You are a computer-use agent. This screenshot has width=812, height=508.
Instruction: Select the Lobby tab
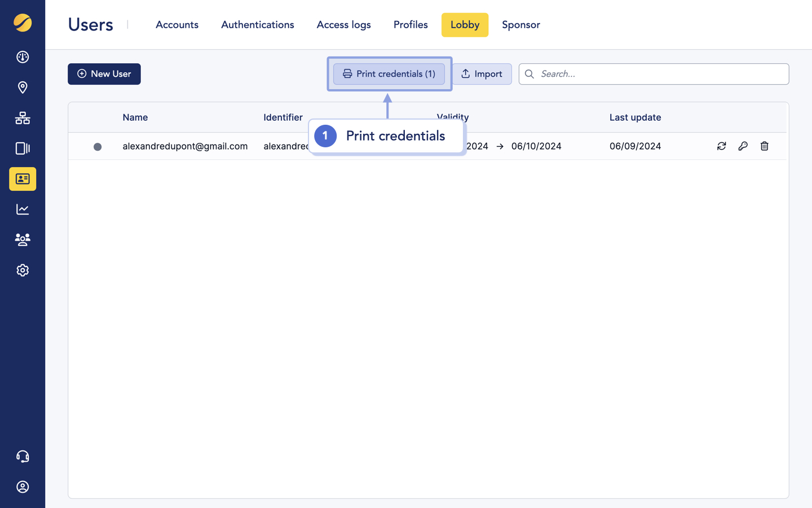point(465,25)
